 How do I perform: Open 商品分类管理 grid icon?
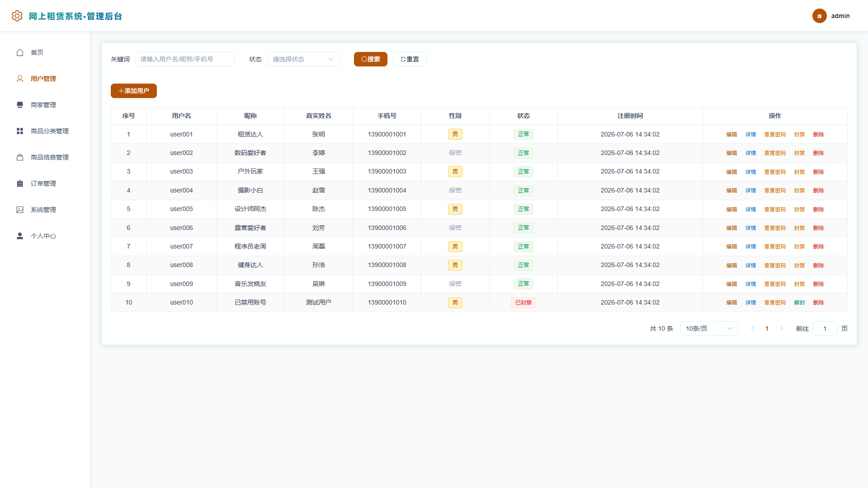click(x=20, y=131)
